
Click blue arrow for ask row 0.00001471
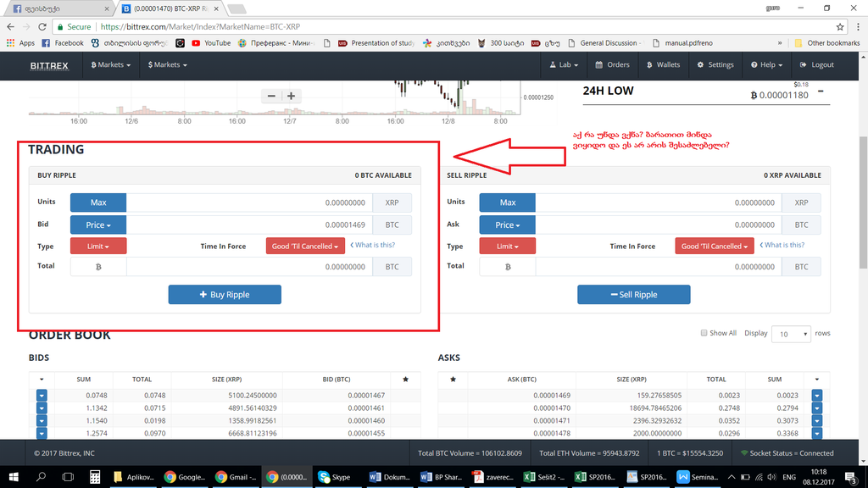pyautogui.click(x=817, y=421)
